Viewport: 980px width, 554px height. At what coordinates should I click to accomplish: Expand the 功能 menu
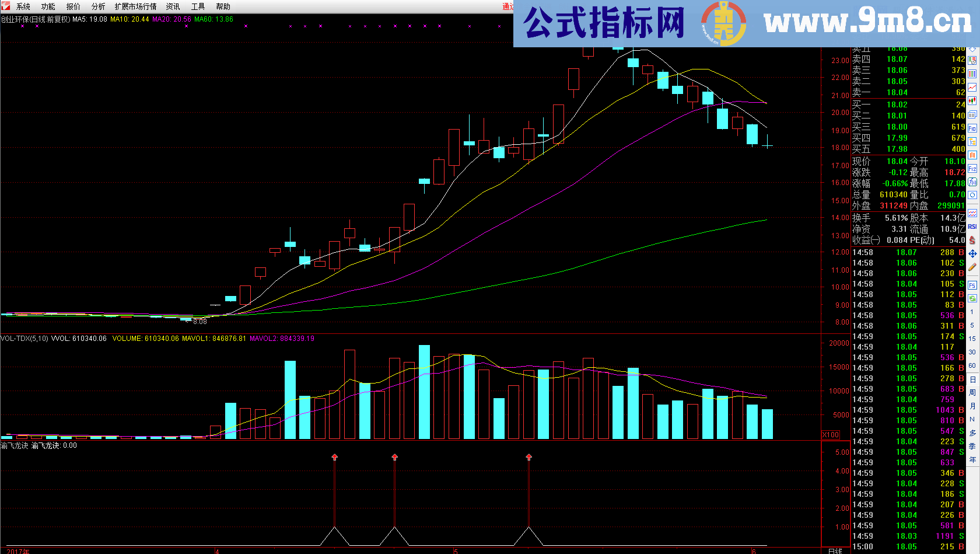[48, 6]
